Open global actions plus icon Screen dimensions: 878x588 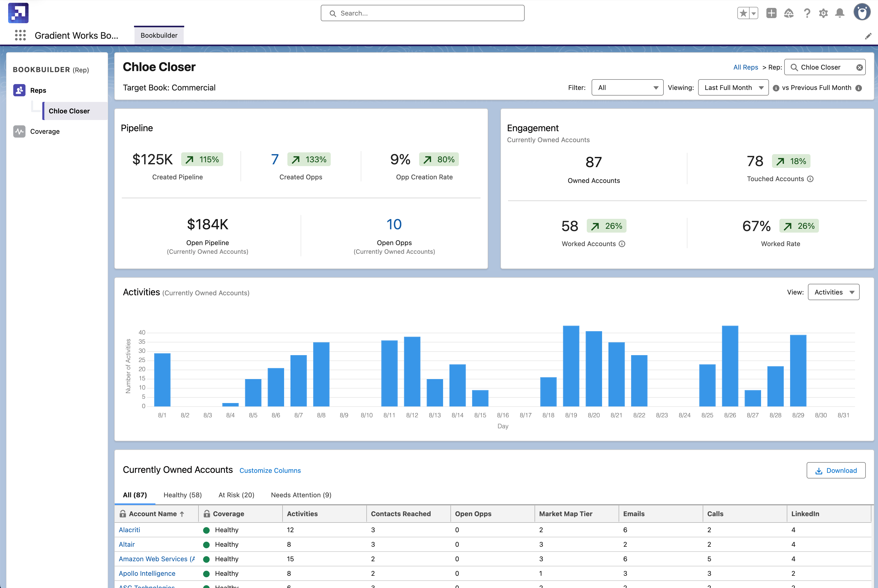771,13
